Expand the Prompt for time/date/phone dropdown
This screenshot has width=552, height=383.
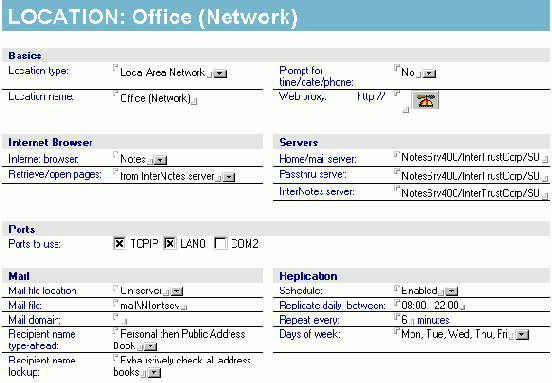pos(429,74)
